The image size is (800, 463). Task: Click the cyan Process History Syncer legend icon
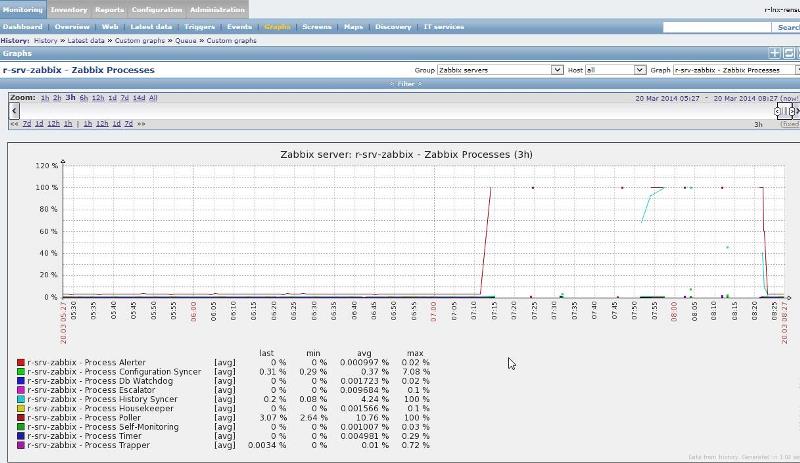(x=20, y=399)
